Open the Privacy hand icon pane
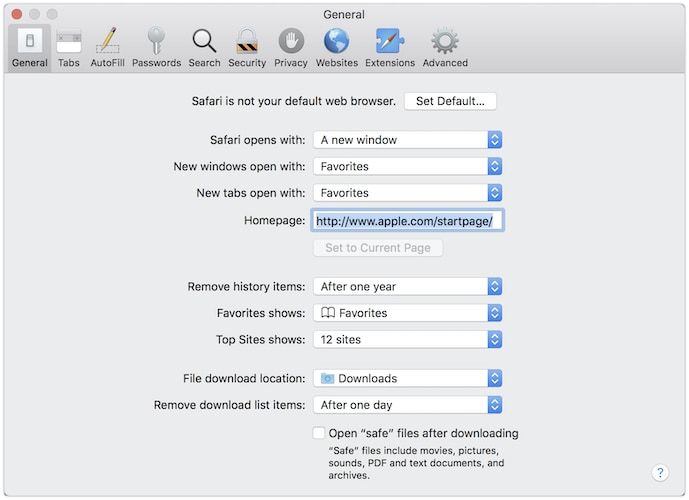This screenshot has width=689, height=500. (291, 48)
